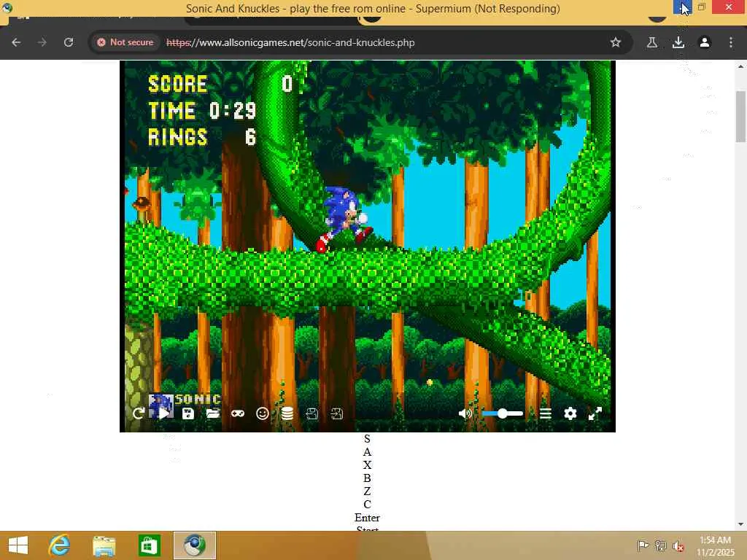Open the Action Center flag icon
Screen dimensions: 747x560
[643, 545]
